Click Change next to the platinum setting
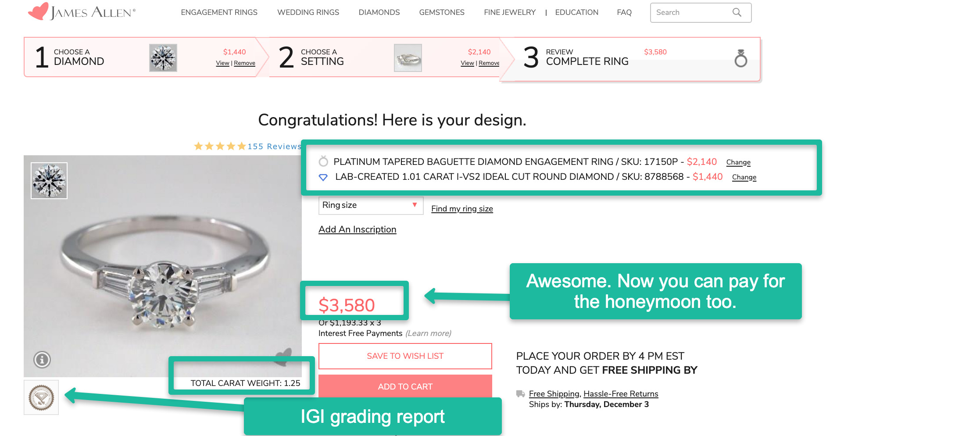 (738, 162)
